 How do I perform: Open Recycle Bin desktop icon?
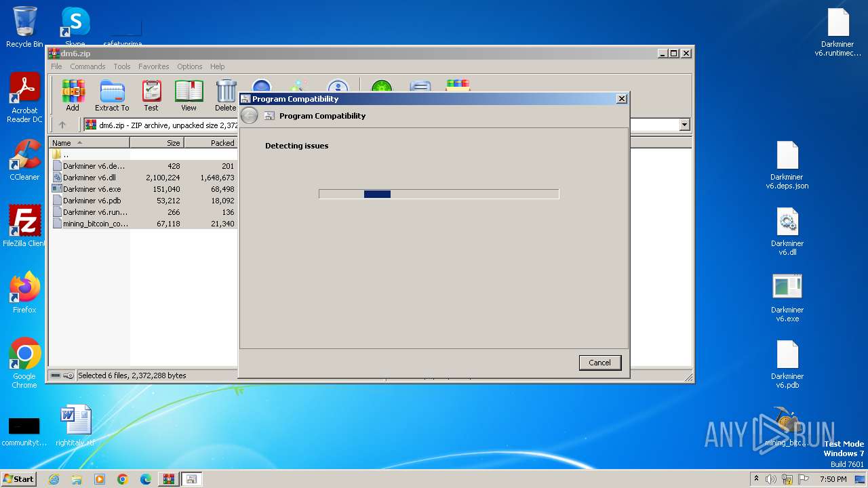[24, 27]
